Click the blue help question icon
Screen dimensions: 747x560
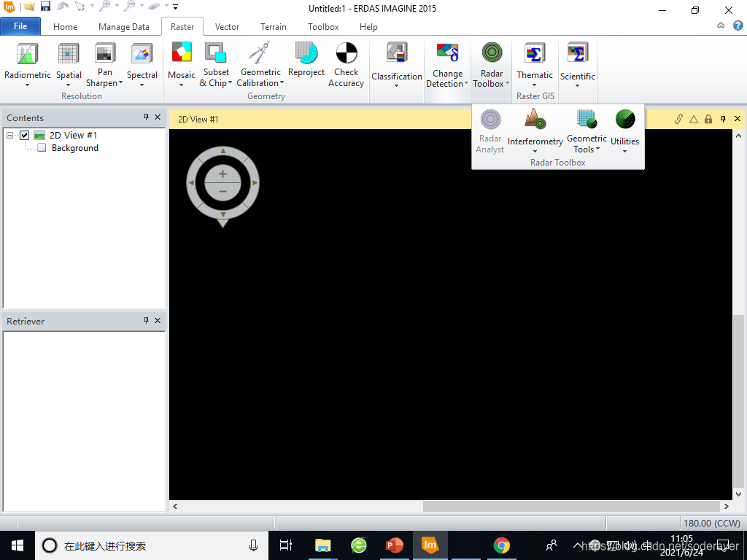(x=738, y=26)
